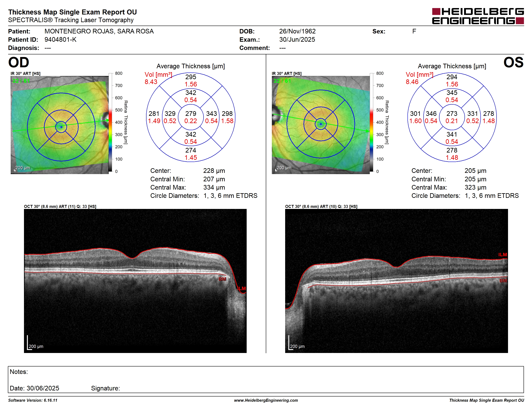Select exam date 30/Jun/2025
The width and height of the screenshot is (532, 411).
(297, 40)
